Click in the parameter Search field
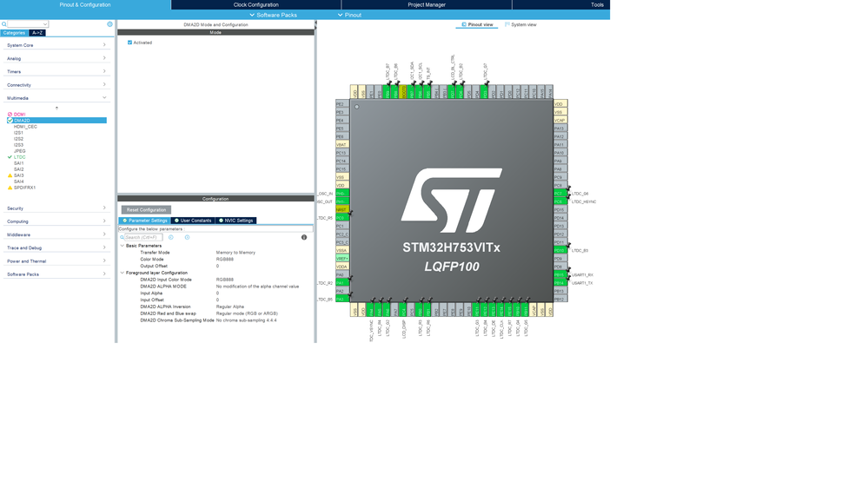 pos(143,237)
